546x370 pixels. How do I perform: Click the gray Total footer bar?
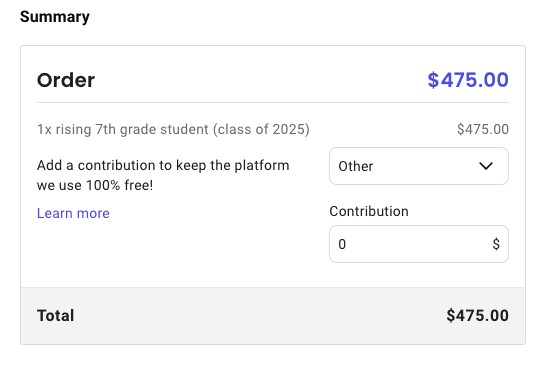click(x=273, y=316)
